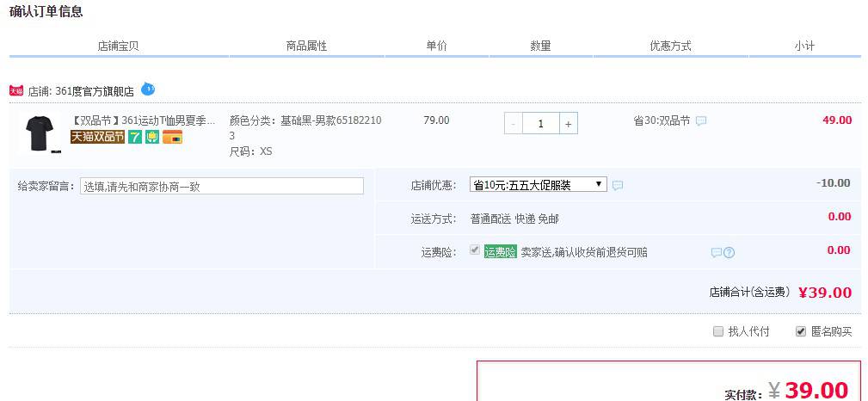Click the -10.00 store discount amount
The height and width of the screenshot is (401, 868).
pos(833,183)
